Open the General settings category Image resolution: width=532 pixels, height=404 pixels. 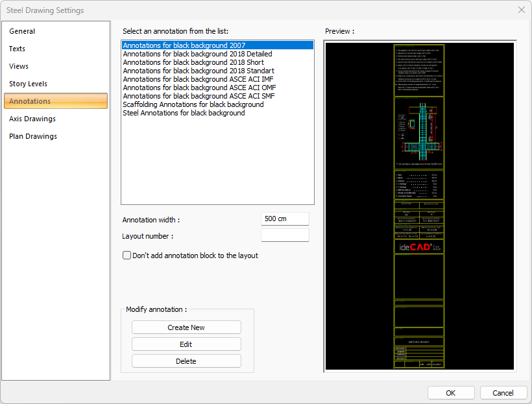pyautogui.click(x=23, y=31)
